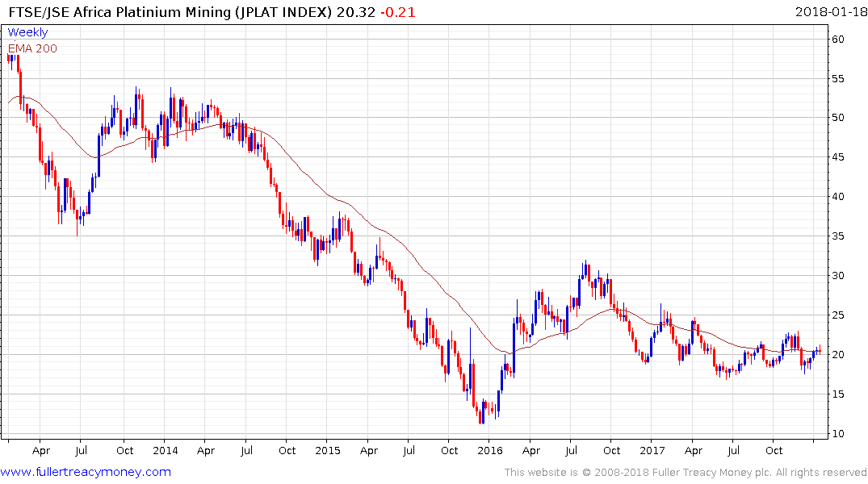The width and height of the screenshot is (868, 484).
Task: Click the 45 price level label
Action: (x=838, y=157)
